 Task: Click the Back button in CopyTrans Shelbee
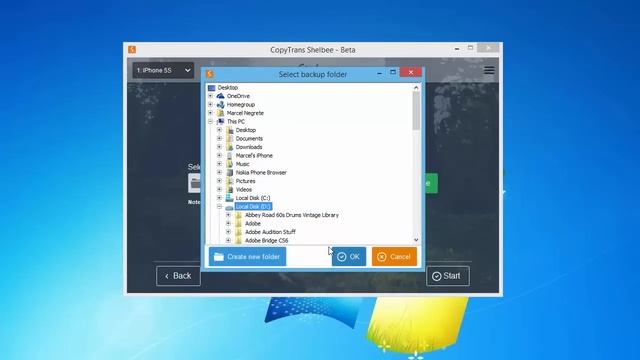(178, 276)
